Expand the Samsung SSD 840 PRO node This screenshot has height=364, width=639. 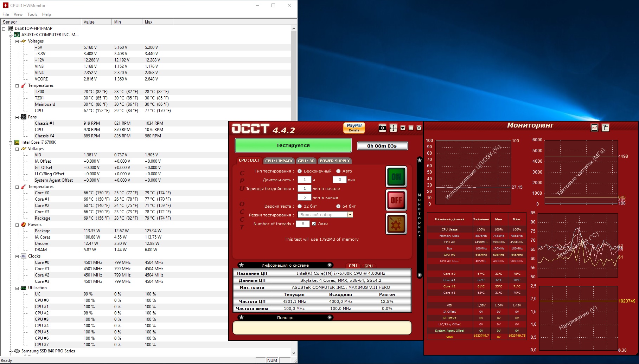[11, 351]
